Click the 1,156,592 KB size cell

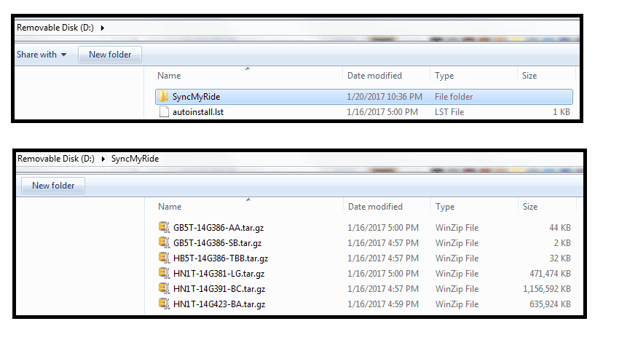pos(547,289)
